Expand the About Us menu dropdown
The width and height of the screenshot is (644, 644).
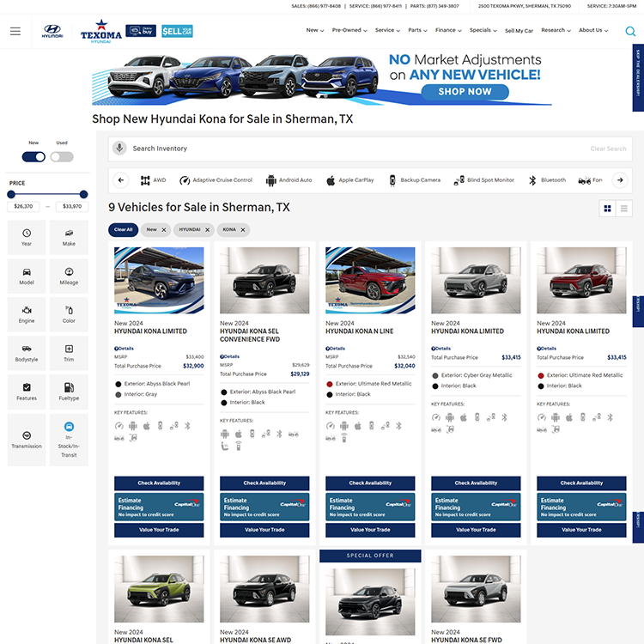coord(593,30)
